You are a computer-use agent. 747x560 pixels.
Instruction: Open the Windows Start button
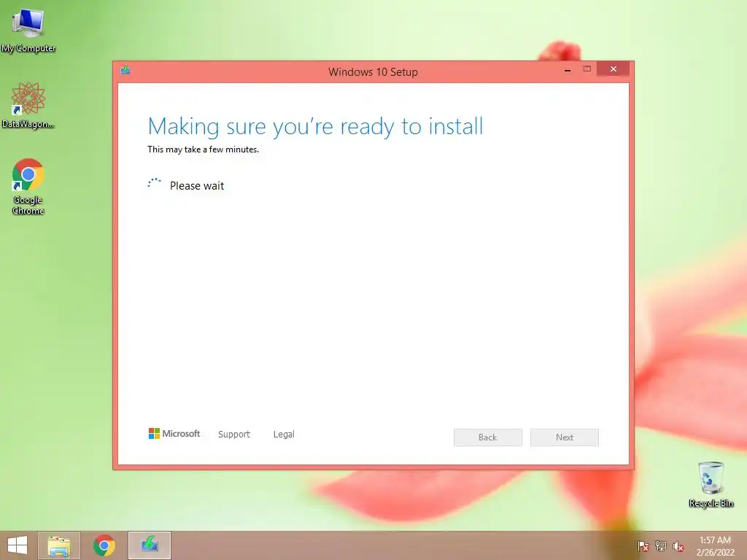click(x=18, y=545)
